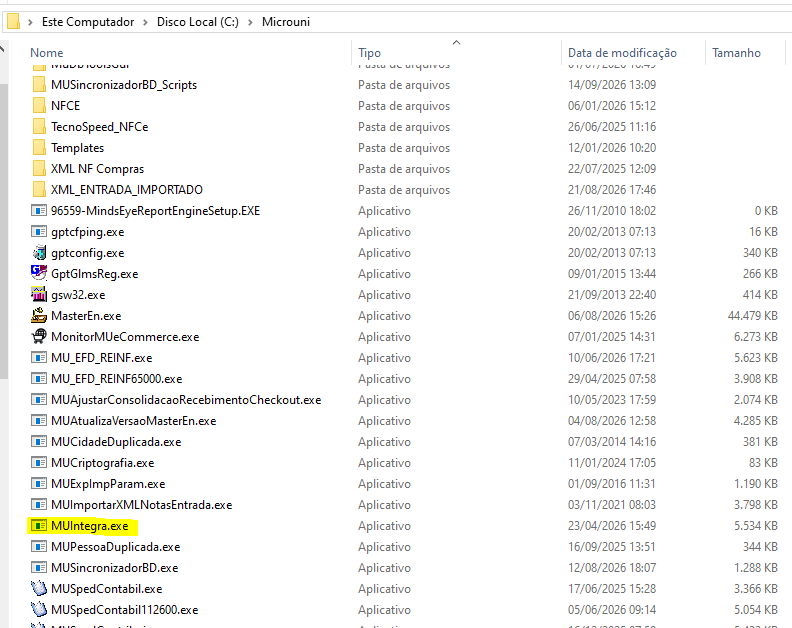
Task: Click the GptGlmsReg.exe icon
Action: click(x=39, y=273)
